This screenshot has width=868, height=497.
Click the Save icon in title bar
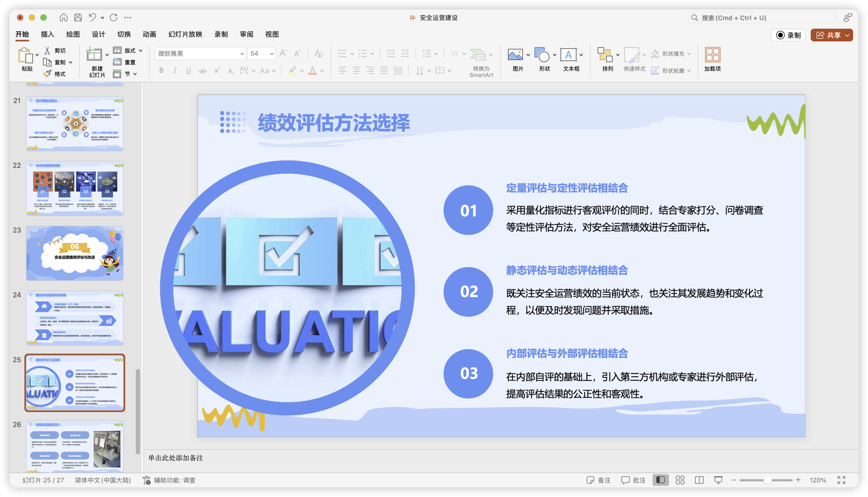click(78, 17)
